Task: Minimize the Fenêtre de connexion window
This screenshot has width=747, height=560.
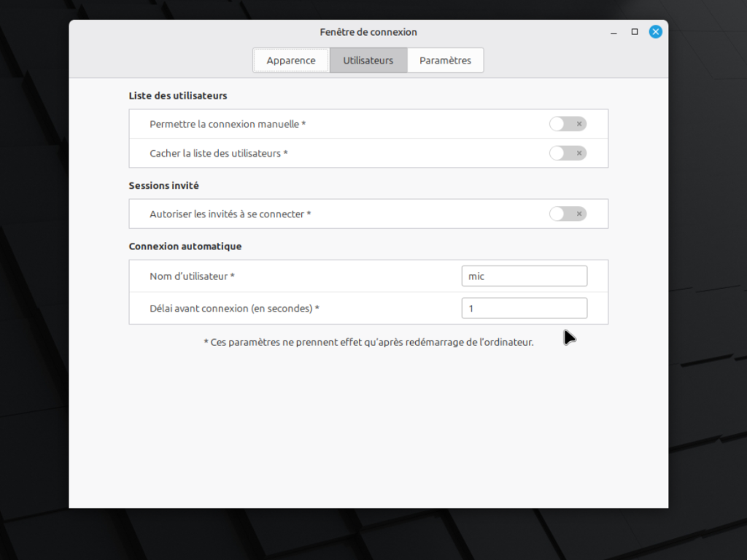Action: point(614,32)
